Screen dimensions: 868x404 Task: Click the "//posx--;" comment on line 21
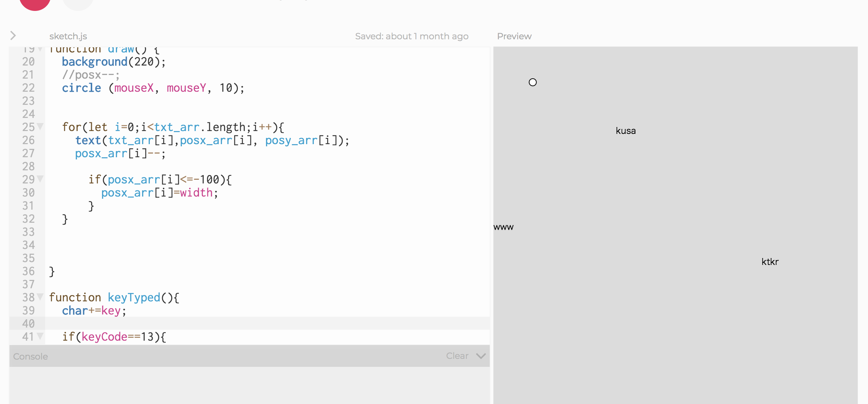coord(91,75)
